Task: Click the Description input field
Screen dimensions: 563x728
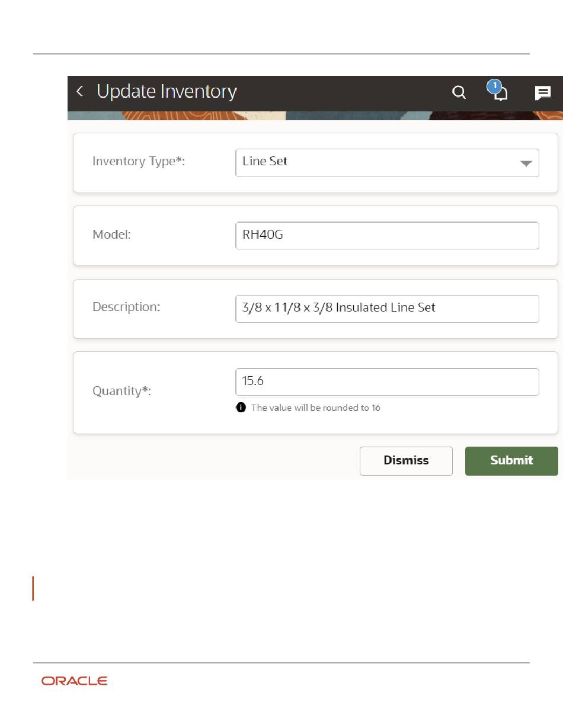Action: [x=387, y=309]
